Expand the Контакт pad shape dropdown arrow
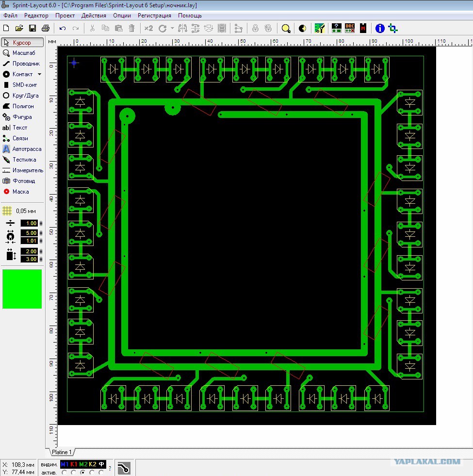Screen dimensions: 473x476 (39, 74)
